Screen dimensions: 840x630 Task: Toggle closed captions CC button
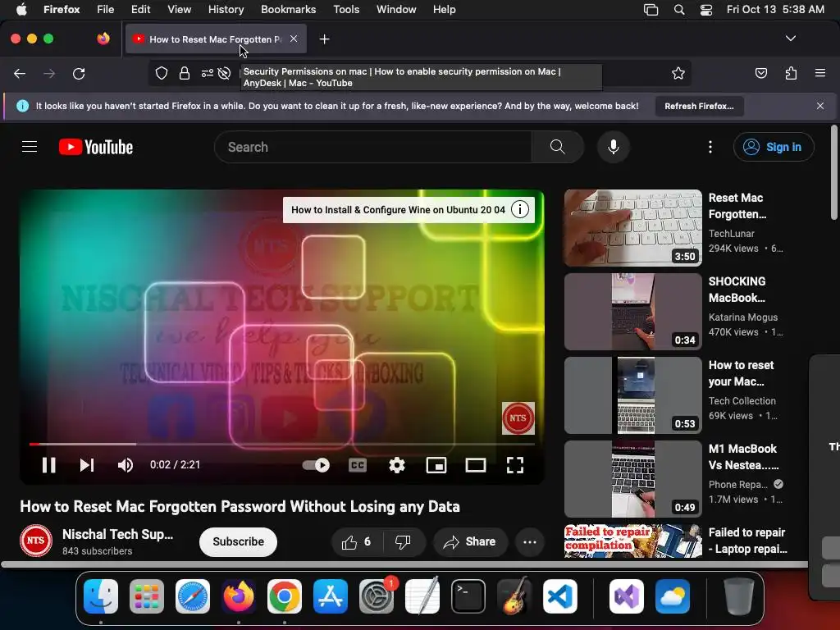coord(358,465)
